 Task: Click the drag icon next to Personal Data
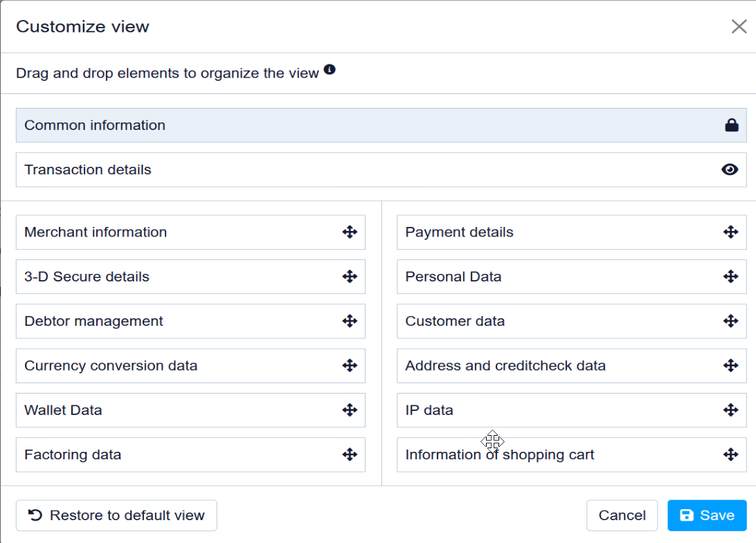click(730, 277)
